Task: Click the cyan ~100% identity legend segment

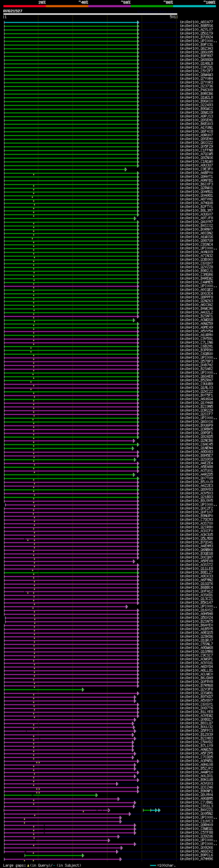Action: click(x=194, y=6)
